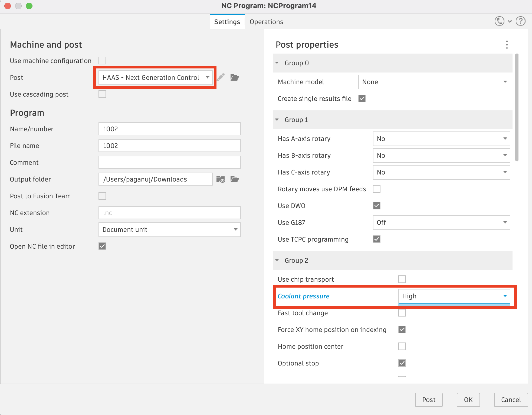Image resolution: width=532 pixels, height=415 pixels.
Task: Open post library folder icon
Action: [235, 77]
